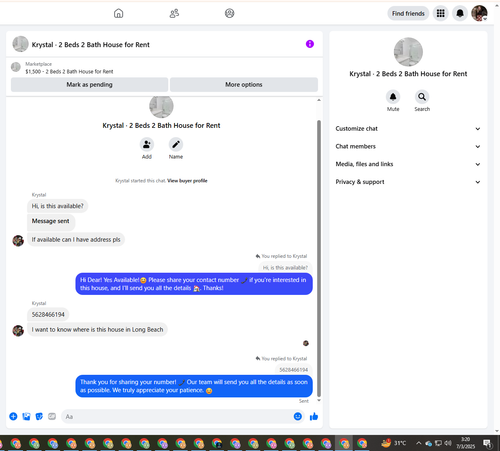Click the chat scrollbar down arrow
Image resolution: width=500 pixels, height=451 pixels.
point(319,400)
